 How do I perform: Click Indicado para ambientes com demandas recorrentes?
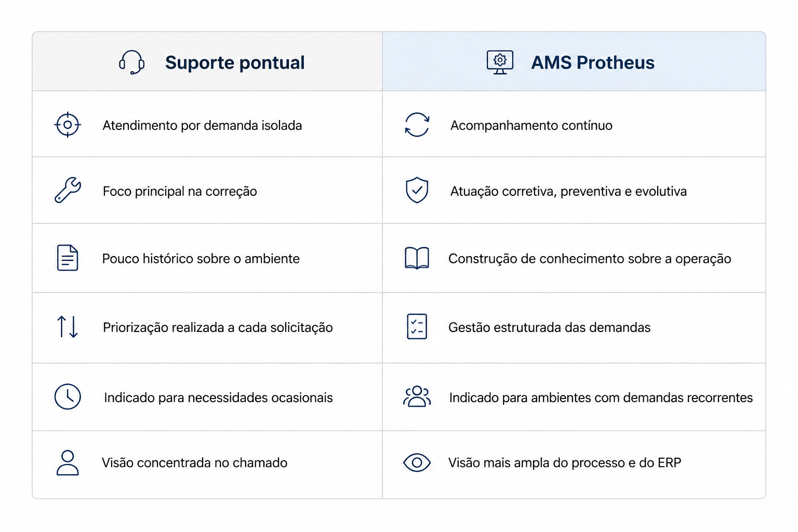click(601, 397)
